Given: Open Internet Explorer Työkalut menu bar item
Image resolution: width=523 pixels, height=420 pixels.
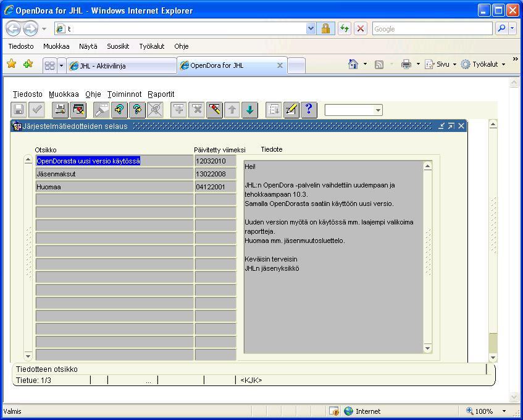Looking at the screenshot, I should pyautogui.click(x=152, y=46).
